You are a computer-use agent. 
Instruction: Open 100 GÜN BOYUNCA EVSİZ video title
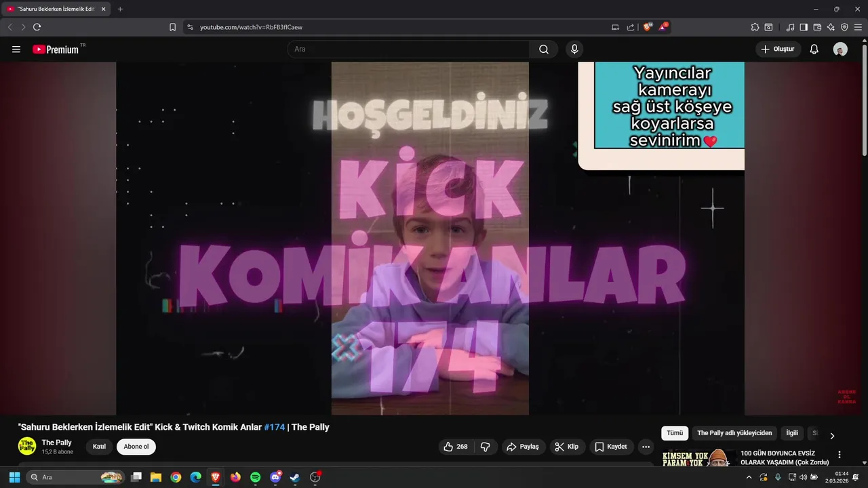(x=785, y=457)
